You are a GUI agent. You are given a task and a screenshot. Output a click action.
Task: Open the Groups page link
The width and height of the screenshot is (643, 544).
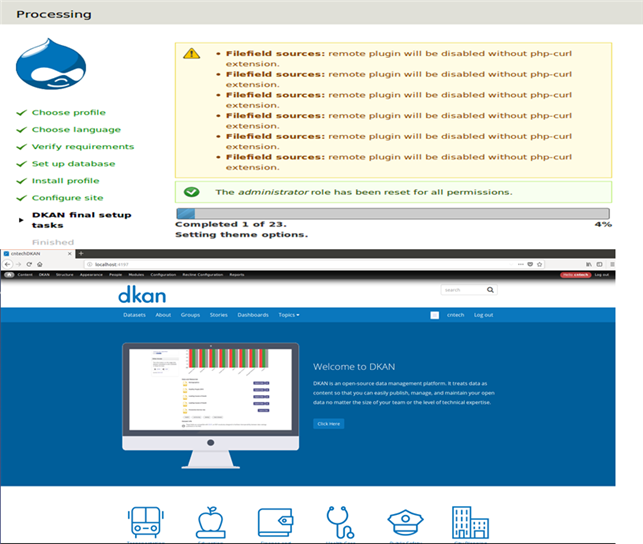pyautogui.click(x=190, y=315)
